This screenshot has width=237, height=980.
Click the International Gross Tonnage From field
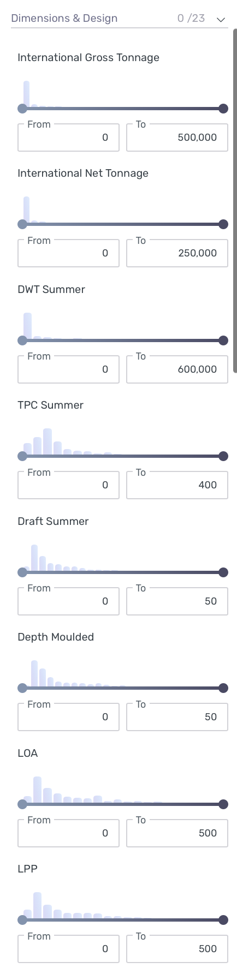tap(68, 138)
